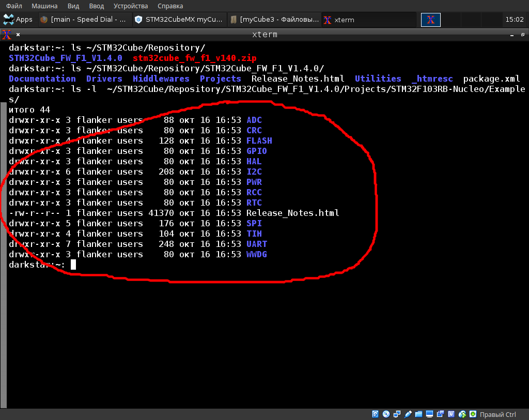This screenshot has height=420, width=529.
Task: Open the Ввод menu
Action: coord(97,6)
